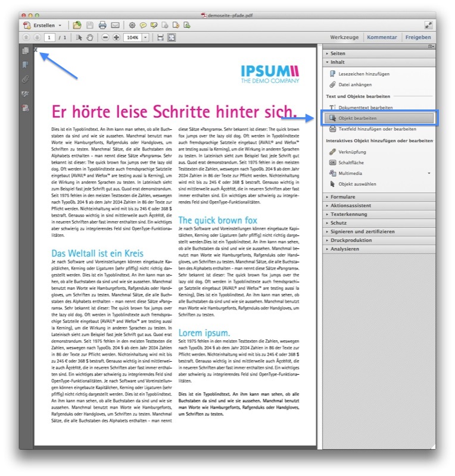Expand the Schutz section
Image resolution: width=455 pixels, height=476 pixels.
pos(379,223)
